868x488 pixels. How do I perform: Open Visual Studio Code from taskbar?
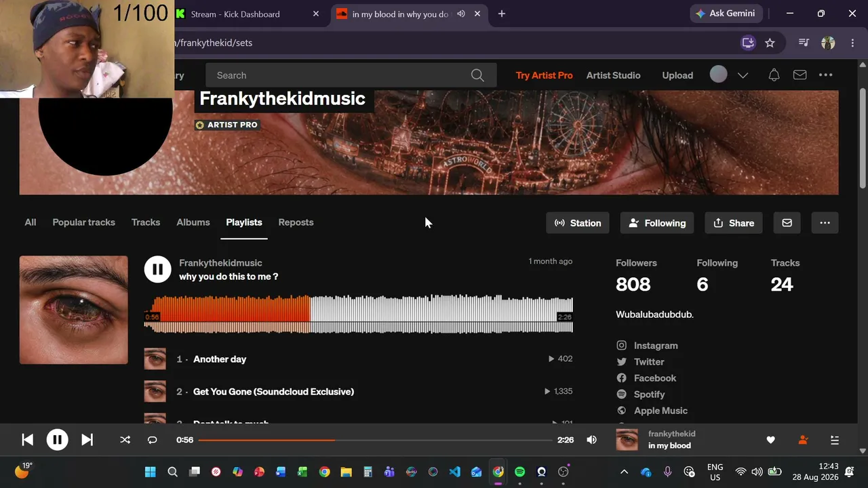pos(454,472)
